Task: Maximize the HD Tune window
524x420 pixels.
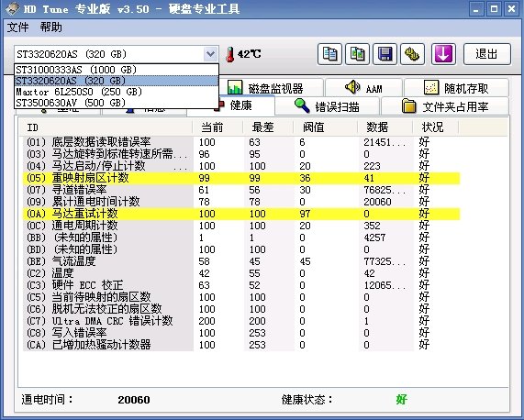Action: pos(494,9)
